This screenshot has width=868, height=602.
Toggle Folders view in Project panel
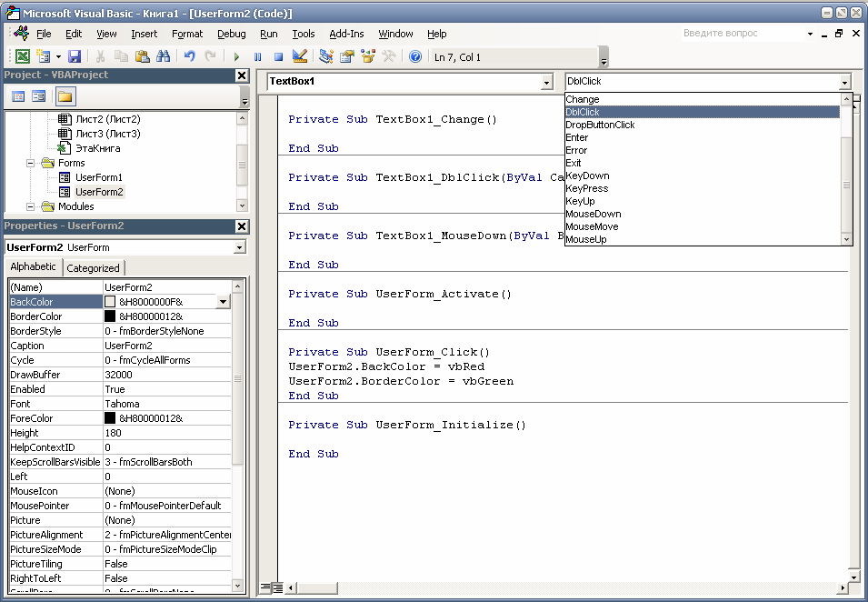(65, 96)
